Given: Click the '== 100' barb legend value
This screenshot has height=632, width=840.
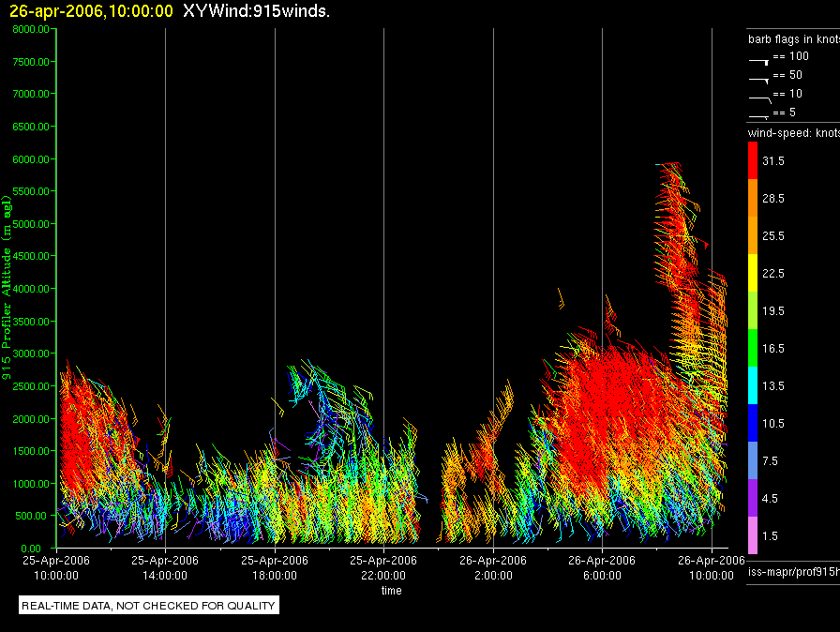Looking at the screenshot, I should [790, 56].
